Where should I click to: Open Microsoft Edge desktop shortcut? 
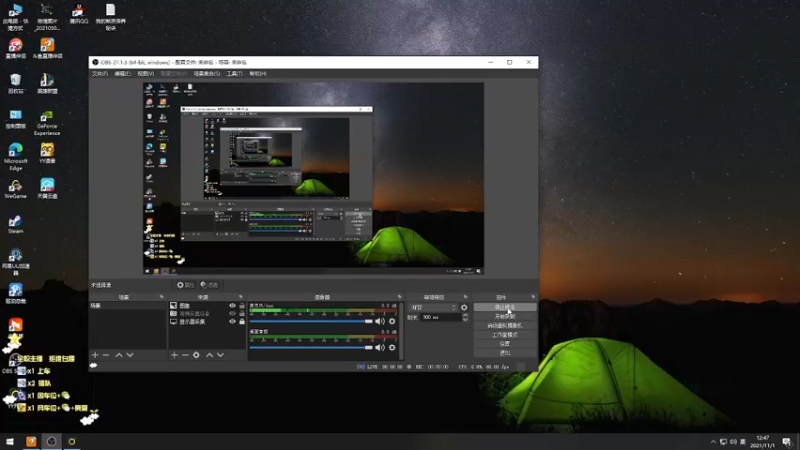click(x=15, y=157)
